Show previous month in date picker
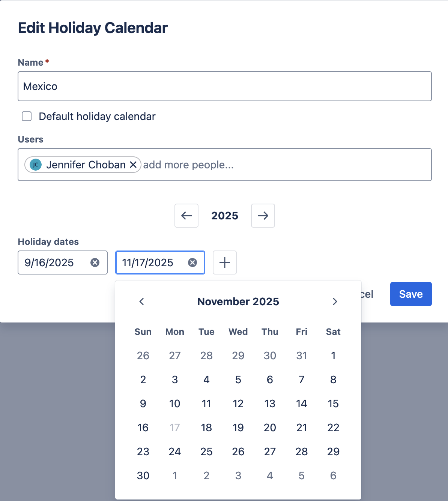The height and width of the screenshot is (501, 448). 142,301
